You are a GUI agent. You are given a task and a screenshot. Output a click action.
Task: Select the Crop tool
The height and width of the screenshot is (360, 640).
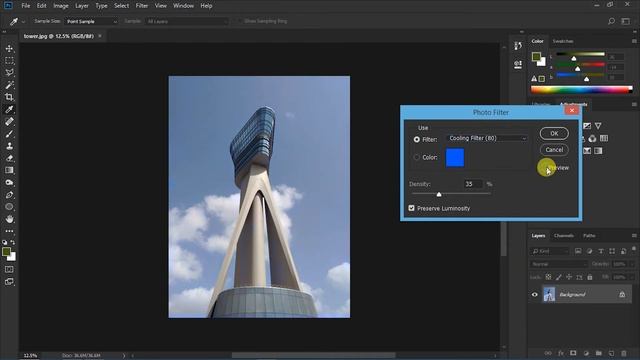9,97
